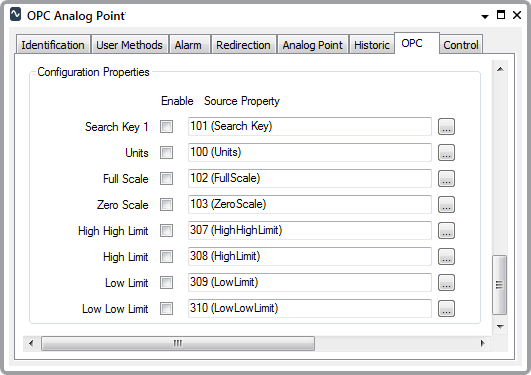Click browse button beside 310 (LowLowLimit)
Viewport: 531px width, 375px height.
446,309
